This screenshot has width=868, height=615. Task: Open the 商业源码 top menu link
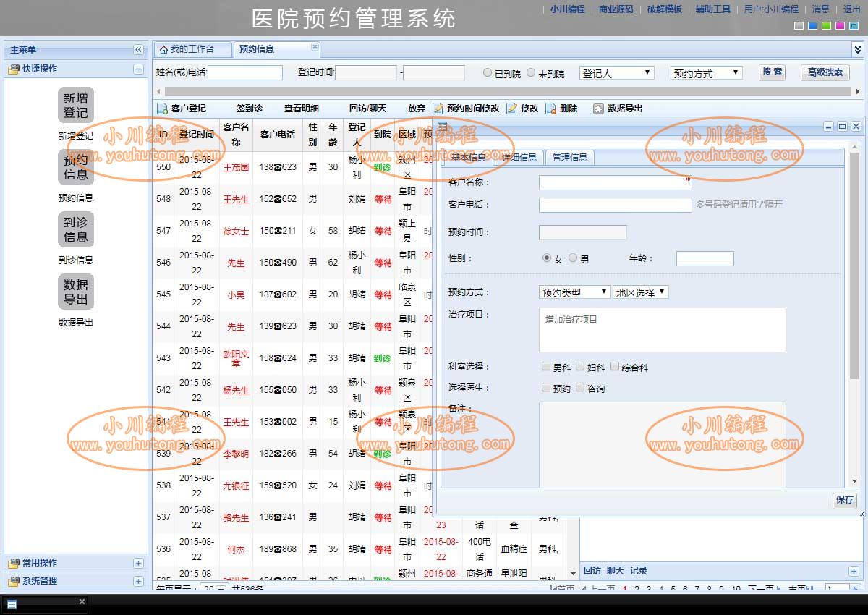point(616,9)
